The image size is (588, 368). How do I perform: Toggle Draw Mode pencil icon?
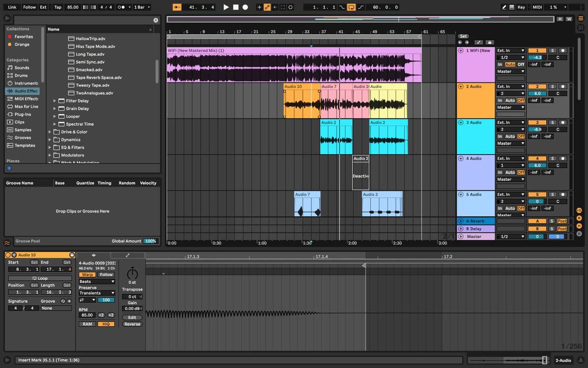[504, 7]
